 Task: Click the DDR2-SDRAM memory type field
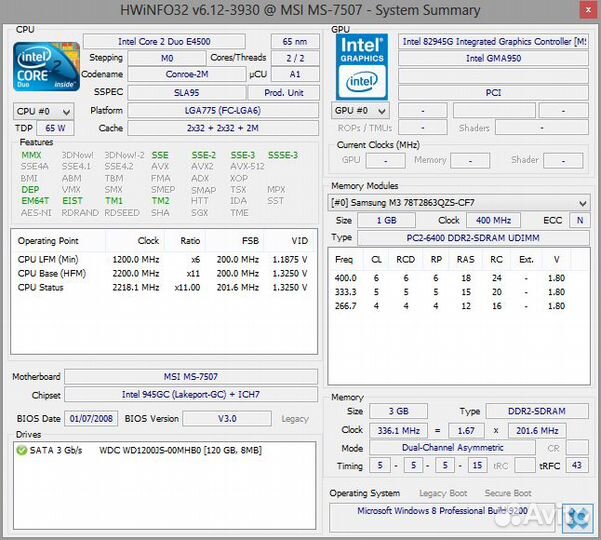537,411
